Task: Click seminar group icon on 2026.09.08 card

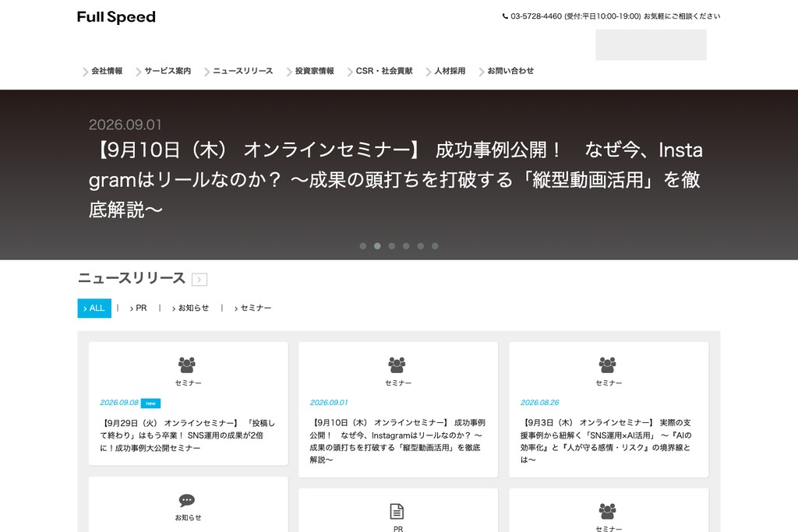Action: (187, 365)
